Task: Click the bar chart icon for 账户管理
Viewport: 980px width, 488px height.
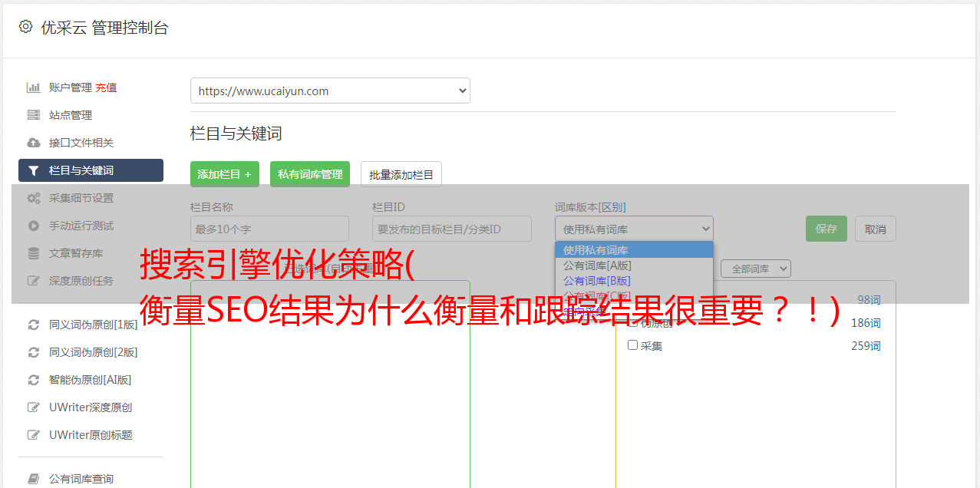Action: [34, 87]
